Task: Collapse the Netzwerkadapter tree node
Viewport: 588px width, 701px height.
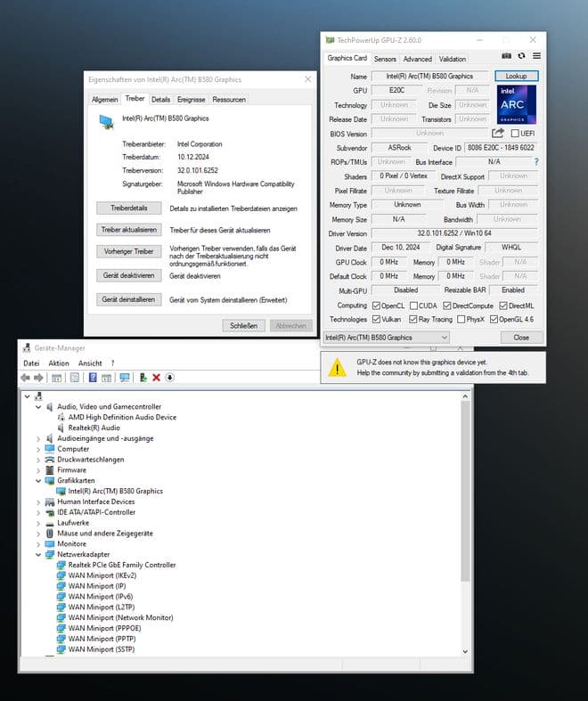Action: (38, 554)
